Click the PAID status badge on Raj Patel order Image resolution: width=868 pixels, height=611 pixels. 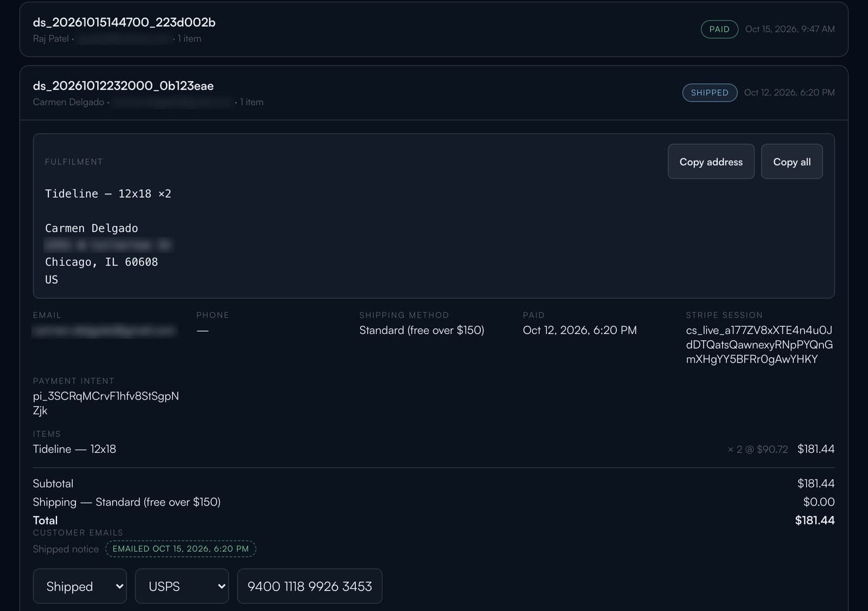719,29
